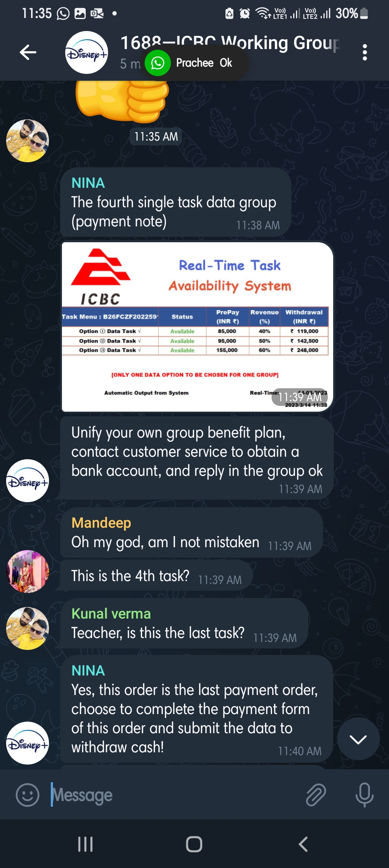This screenshot has width=389, height=868.
Task: Tap Android home navigation button
Action: click(194, 844)
